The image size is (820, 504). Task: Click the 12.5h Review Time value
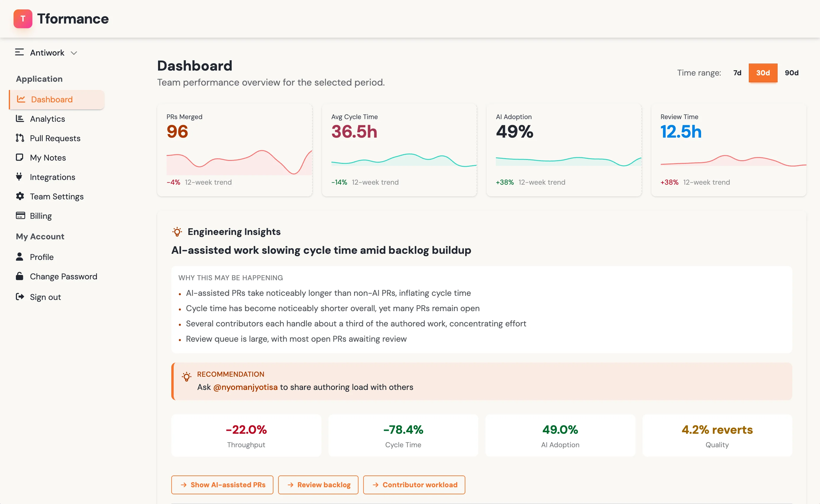coord(681,131)
